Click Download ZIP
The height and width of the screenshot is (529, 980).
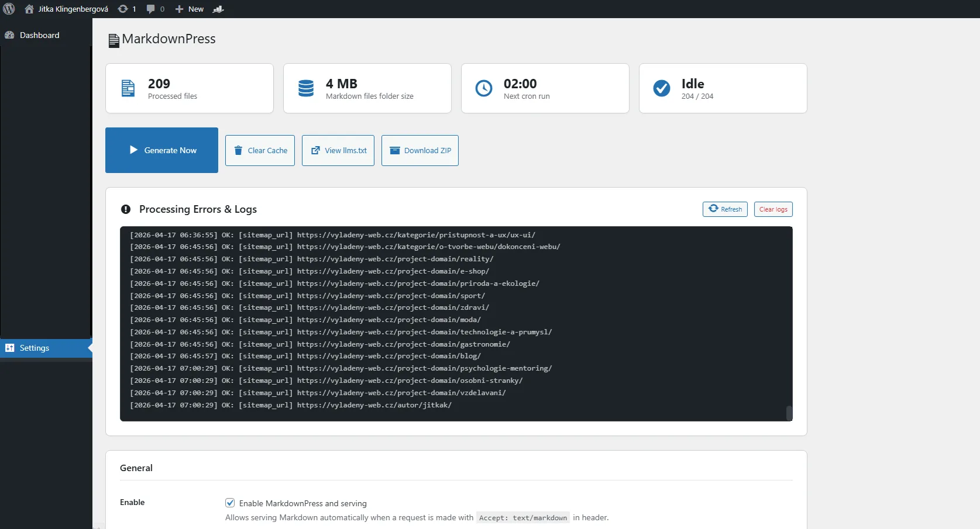(420, 150)
